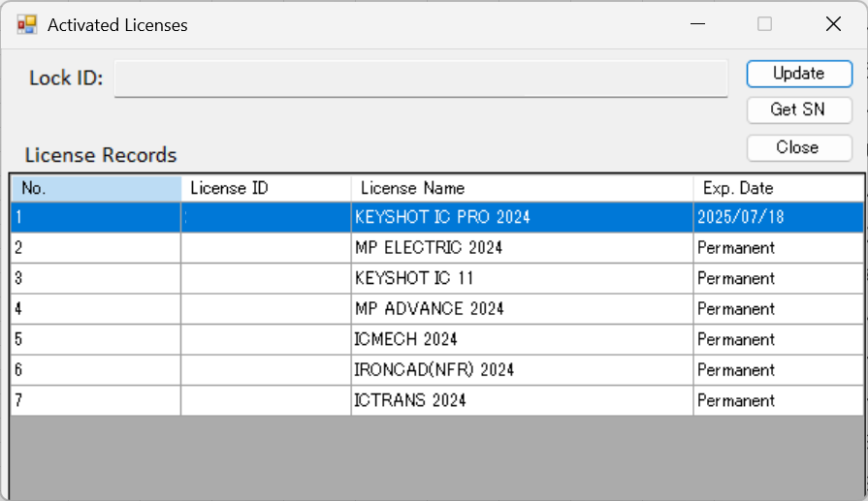Viewport: 868px width, 501px height.
Task: Click the License ID cell in row 2
Action: coord(265,248)
